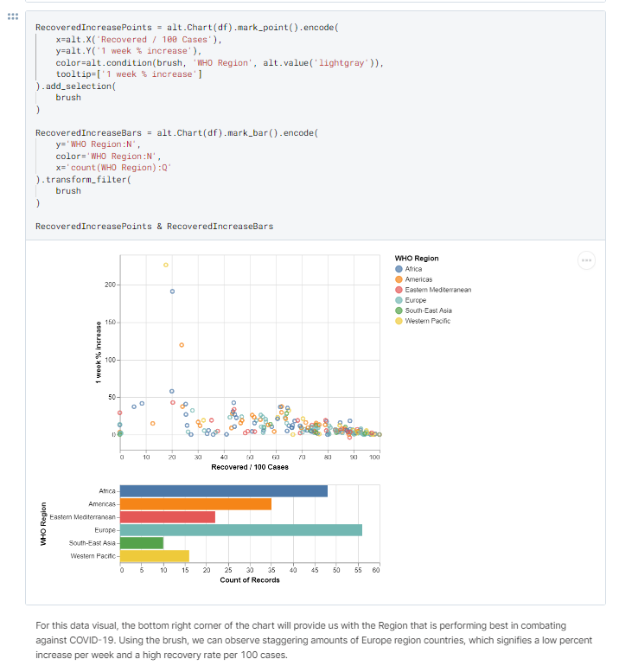Click the tooltip= code line
The height and width of the screenshot is (672, 619).
[129, 74]
